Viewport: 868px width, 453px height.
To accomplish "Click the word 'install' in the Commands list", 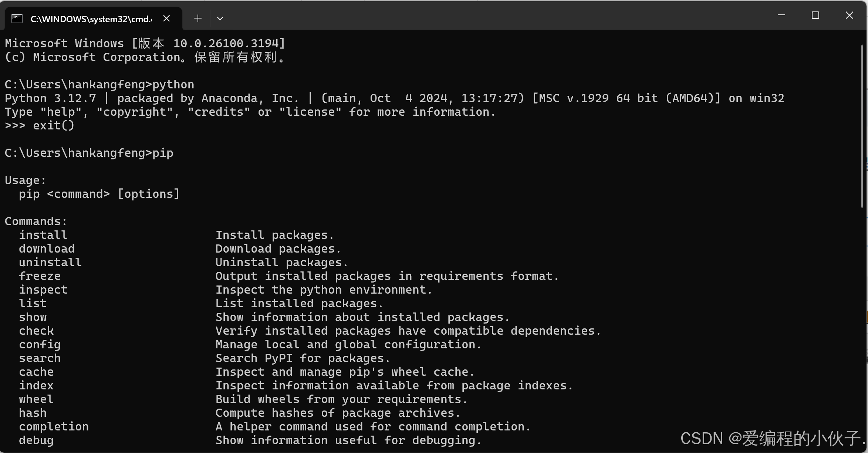I will [43, 235].
